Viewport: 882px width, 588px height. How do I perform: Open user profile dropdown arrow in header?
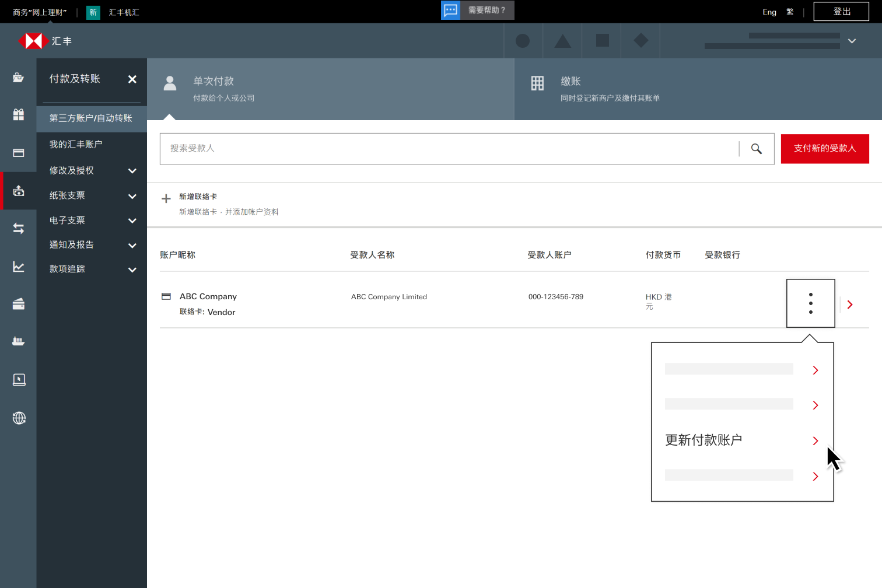point(852,41)
